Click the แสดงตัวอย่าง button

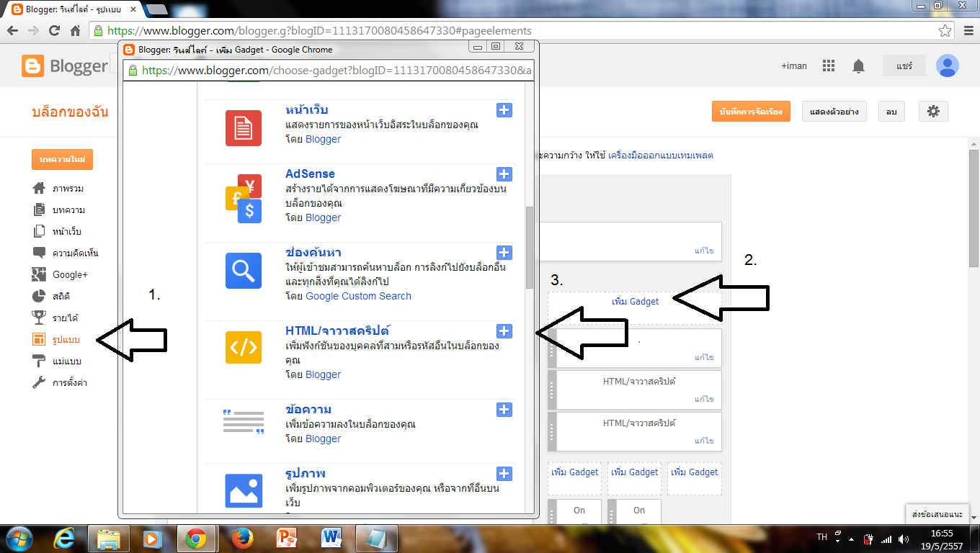(x=834, y=111)
